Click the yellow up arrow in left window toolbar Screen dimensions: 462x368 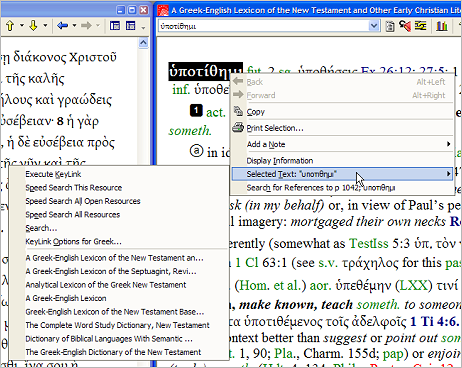[x=10, y=26]
